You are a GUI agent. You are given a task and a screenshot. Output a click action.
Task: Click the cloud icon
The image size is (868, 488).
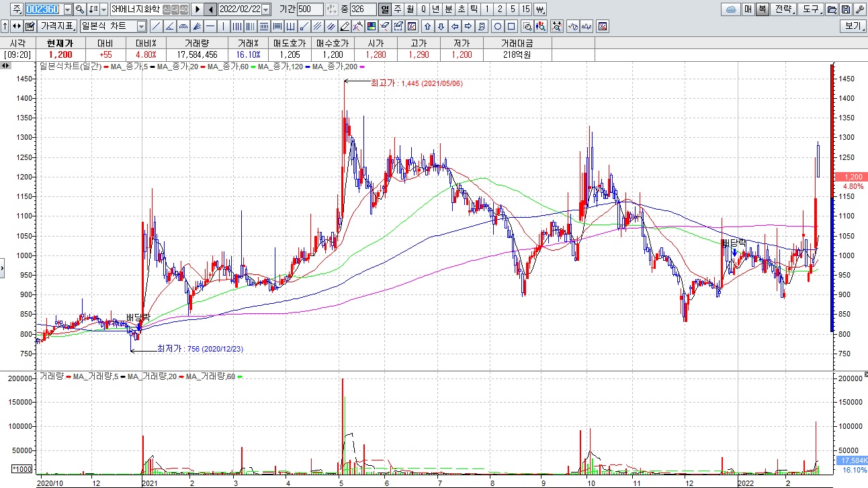click(x=731, y=9)
